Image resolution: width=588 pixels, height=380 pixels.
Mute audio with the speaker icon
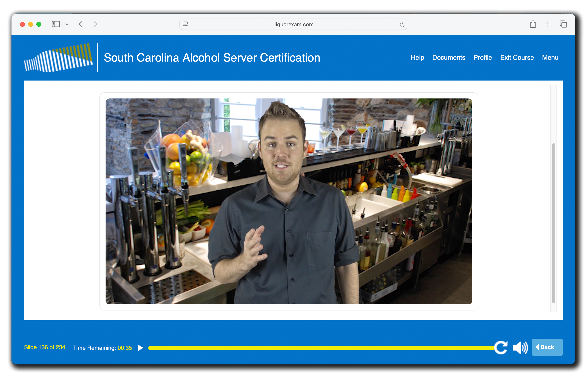coord(520,348)
